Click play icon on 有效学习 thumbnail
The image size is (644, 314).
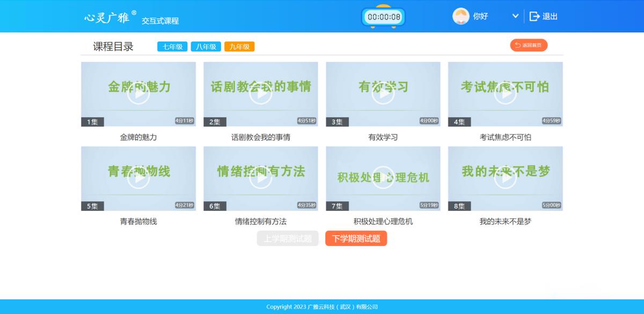coord(383,94)
